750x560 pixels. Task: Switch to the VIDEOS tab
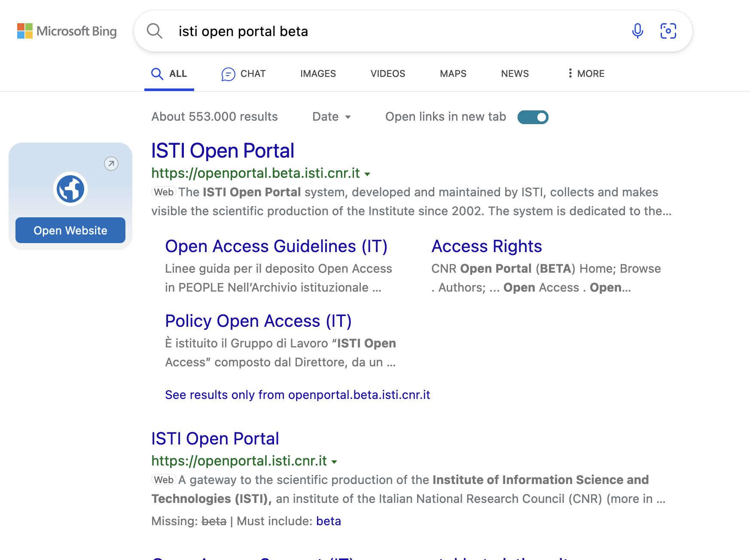388,74
